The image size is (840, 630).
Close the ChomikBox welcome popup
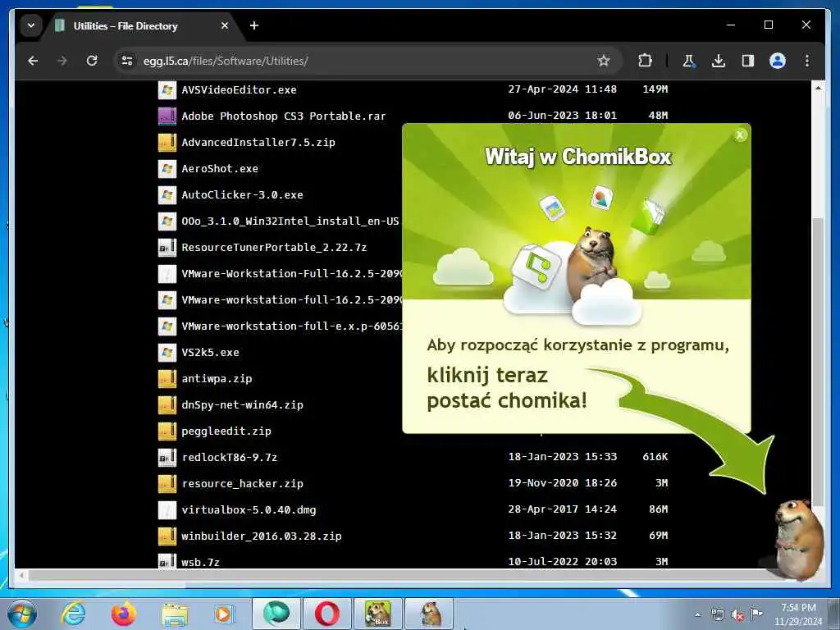tap(740, 135)
